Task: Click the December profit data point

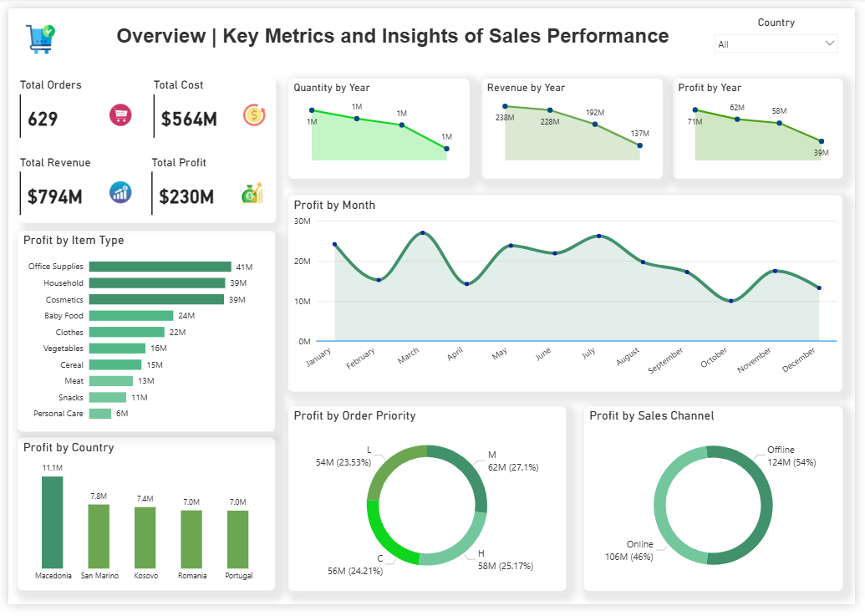Action: click(819, 288)
